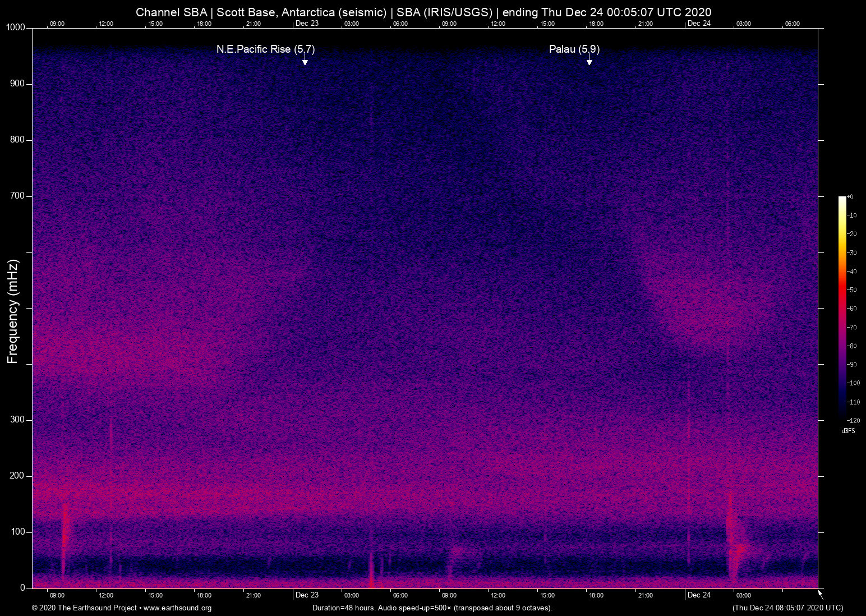Screen dimensions: 866x616
Task: Select the N.E.Pacific Rise (5.7) event label
Action: pyautogui.click(x=265, y=49)
